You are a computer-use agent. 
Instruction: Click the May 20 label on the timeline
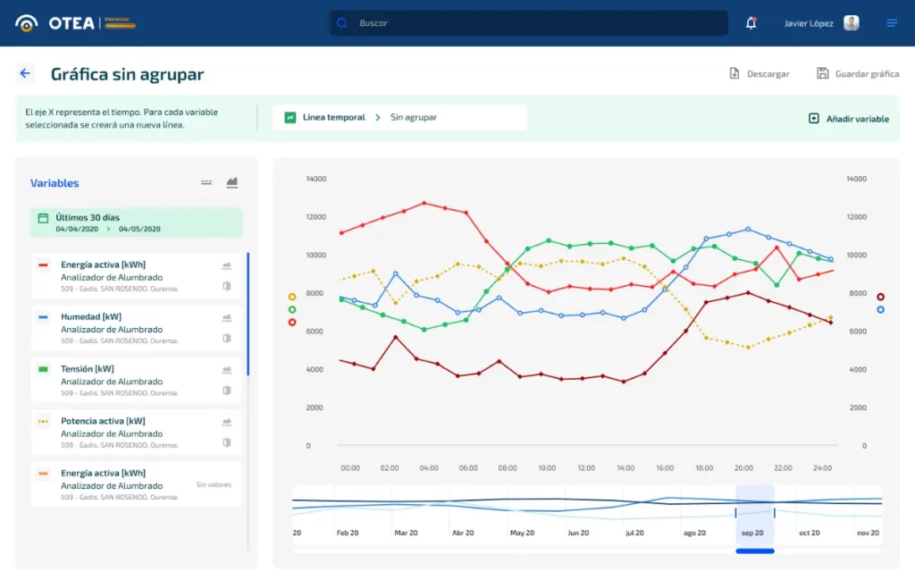pos(522,533)
